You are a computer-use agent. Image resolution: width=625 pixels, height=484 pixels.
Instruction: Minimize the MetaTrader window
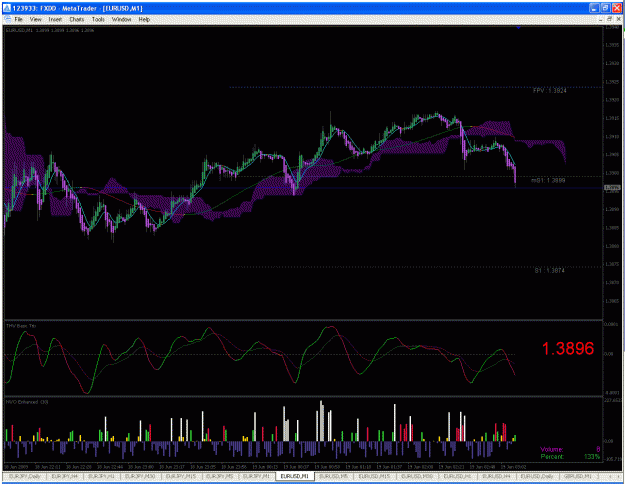[594, 8]
